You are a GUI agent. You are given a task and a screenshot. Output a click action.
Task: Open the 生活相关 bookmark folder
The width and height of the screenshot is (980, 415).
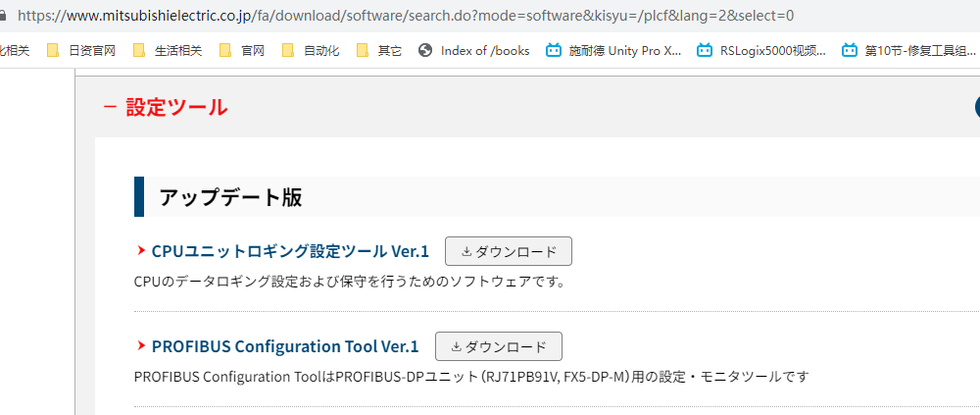click(x=168, y=50)
